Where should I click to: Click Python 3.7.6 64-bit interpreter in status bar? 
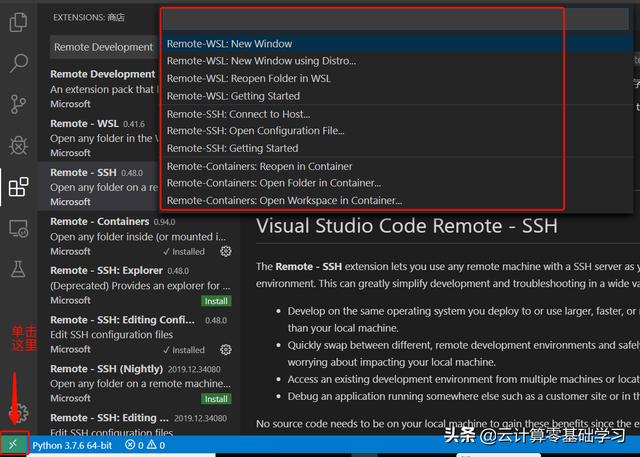(x=72, y=445)
